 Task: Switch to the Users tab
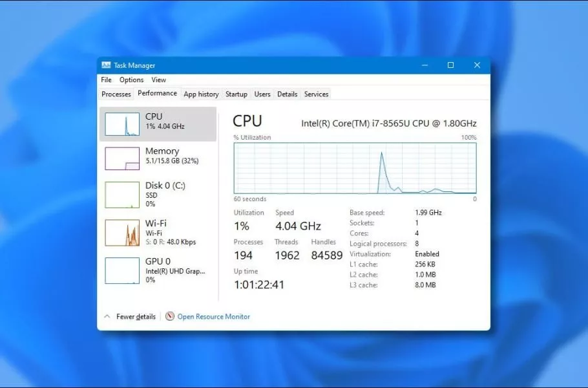262,94
